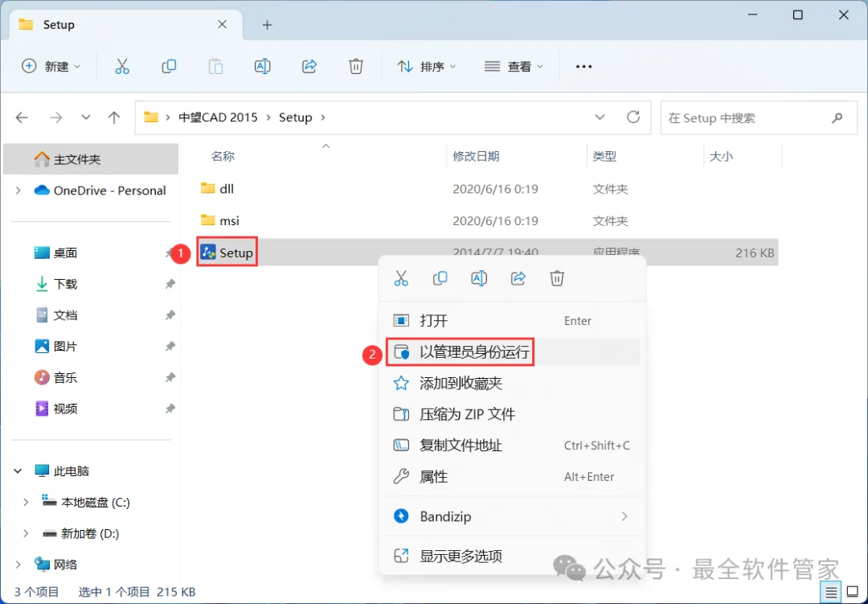Choose 添加到收藏夹 in the context menu

(513, 383)
